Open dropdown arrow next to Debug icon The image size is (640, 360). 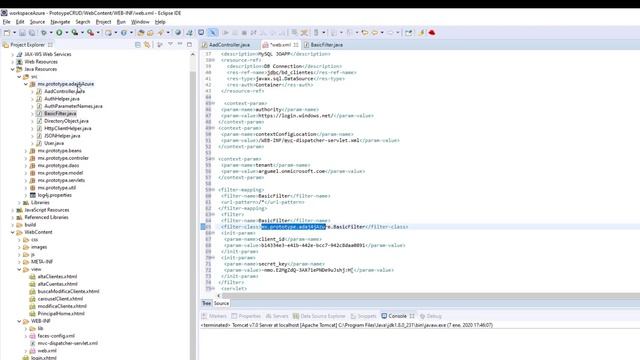[x=51, y=33]
